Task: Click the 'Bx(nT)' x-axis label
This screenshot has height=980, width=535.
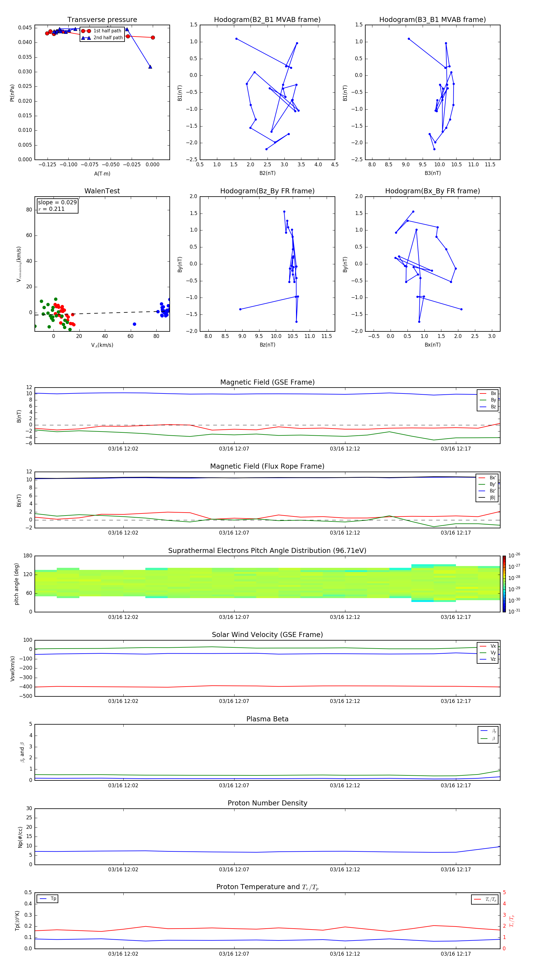Action: [x=432, y=345]
